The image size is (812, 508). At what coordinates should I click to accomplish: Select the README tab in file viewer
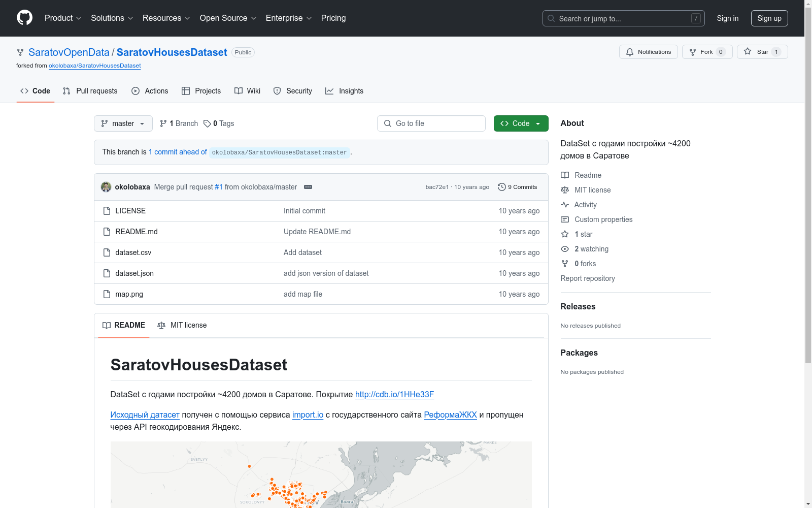124,325
